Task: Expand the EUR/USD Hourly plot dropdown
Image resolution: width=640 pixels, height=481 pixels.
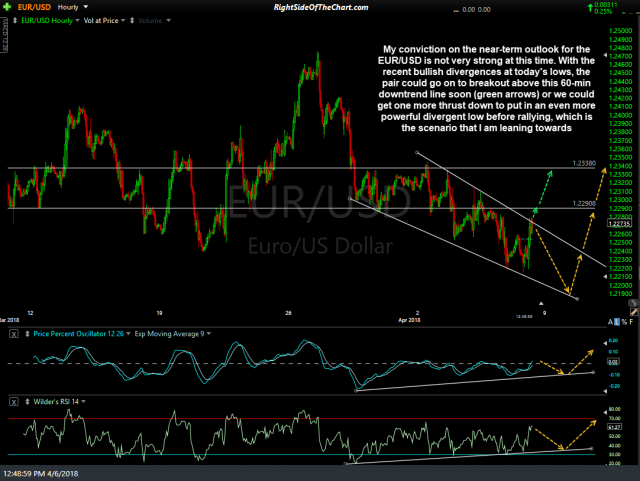Action: (x=77, y=20)
